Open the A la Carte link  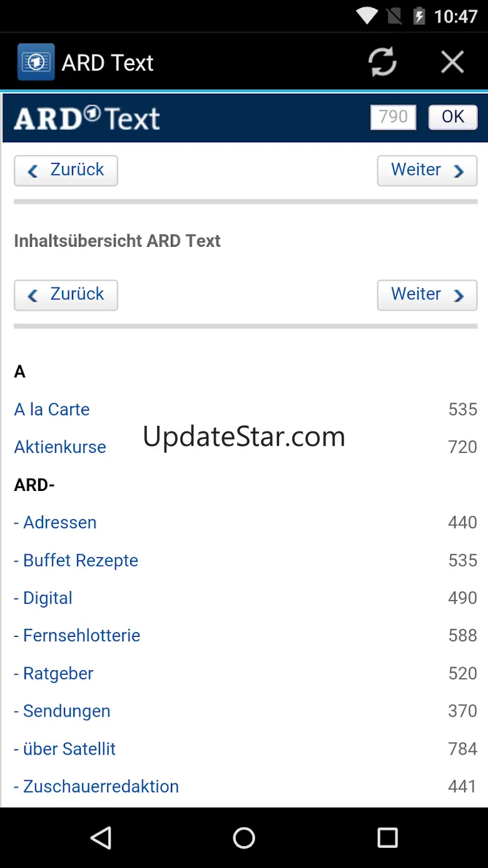click(52, 410)
